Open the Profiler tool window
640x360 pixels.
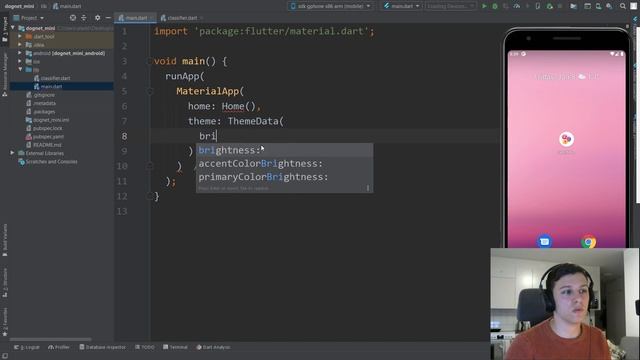pyautogui.click(x=59, y=347)
